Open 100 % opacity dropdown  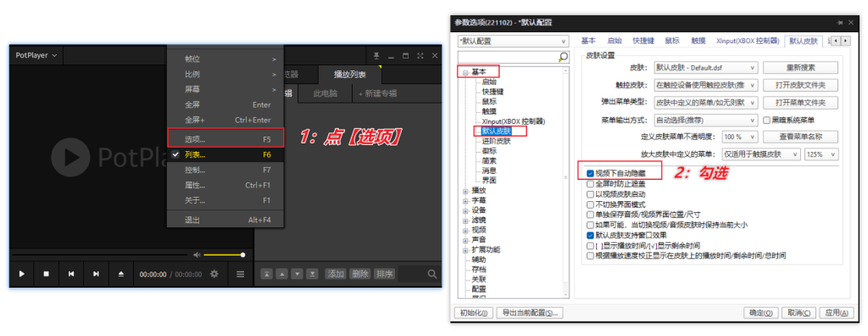739,137
